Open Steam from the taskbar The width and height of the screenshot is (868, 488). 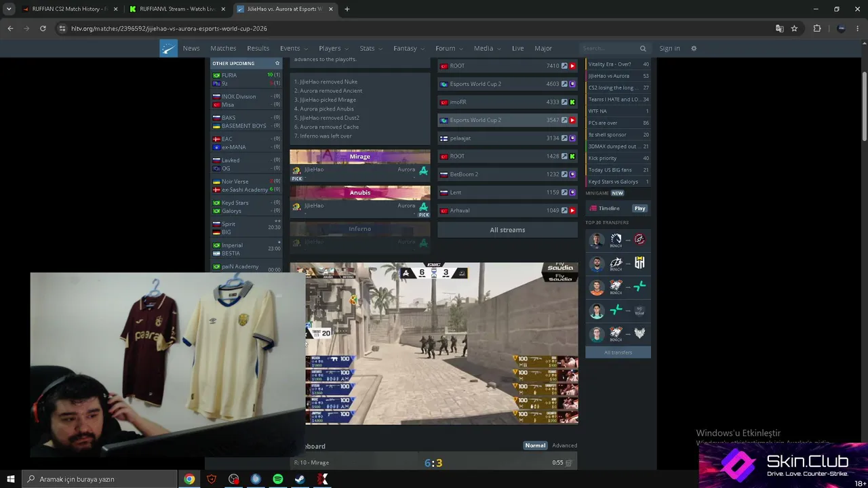[x=300, y=479]
